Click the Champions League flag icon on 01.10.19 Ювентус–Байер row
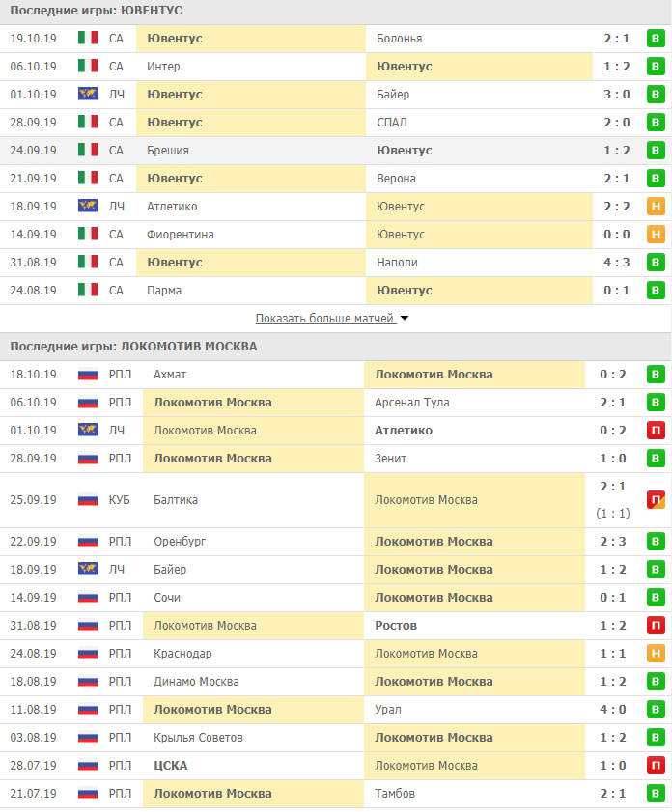The width and height of the screenshot is (672, 812). click(x=88, y=94)
